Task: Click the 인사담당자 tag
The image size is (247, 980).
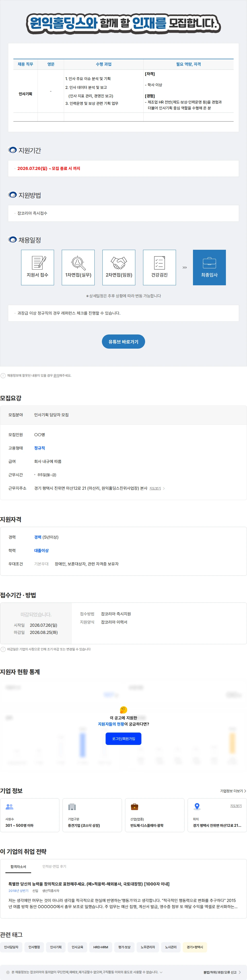Action: pos(11,947)
